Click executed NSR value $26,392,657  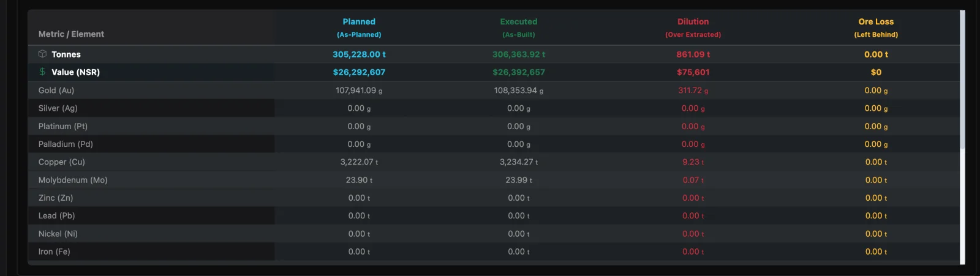pos(519,72)
